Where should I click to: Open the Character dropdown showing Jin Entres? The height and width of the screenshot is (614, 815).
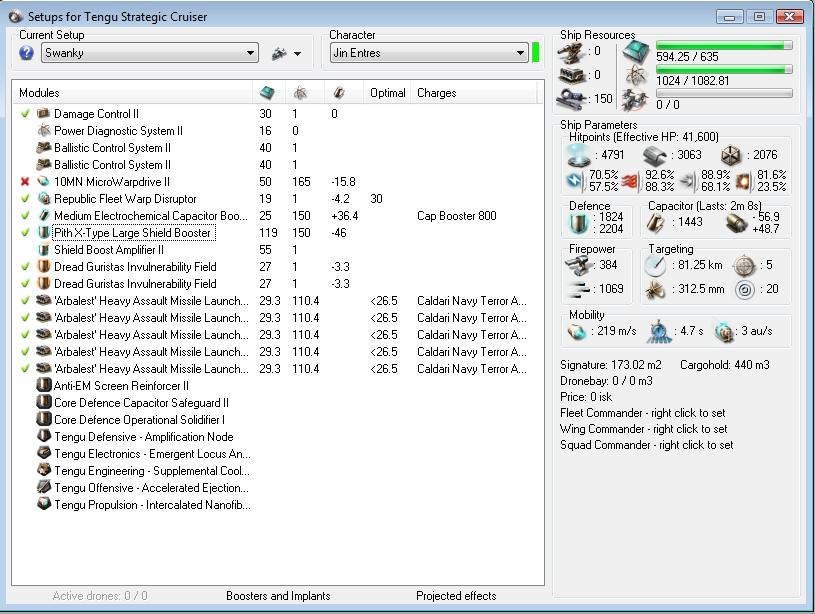coord(429,53)
